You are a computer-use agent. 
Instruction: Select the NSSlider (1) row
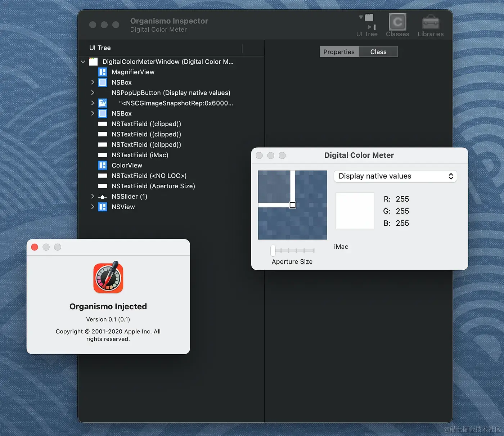coord(171,197)
